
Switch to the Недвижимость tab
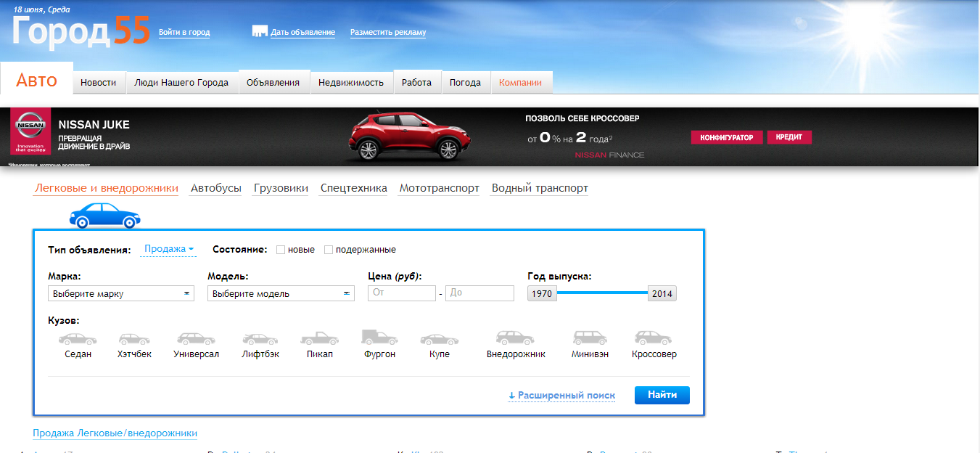[x=351, y=83]
